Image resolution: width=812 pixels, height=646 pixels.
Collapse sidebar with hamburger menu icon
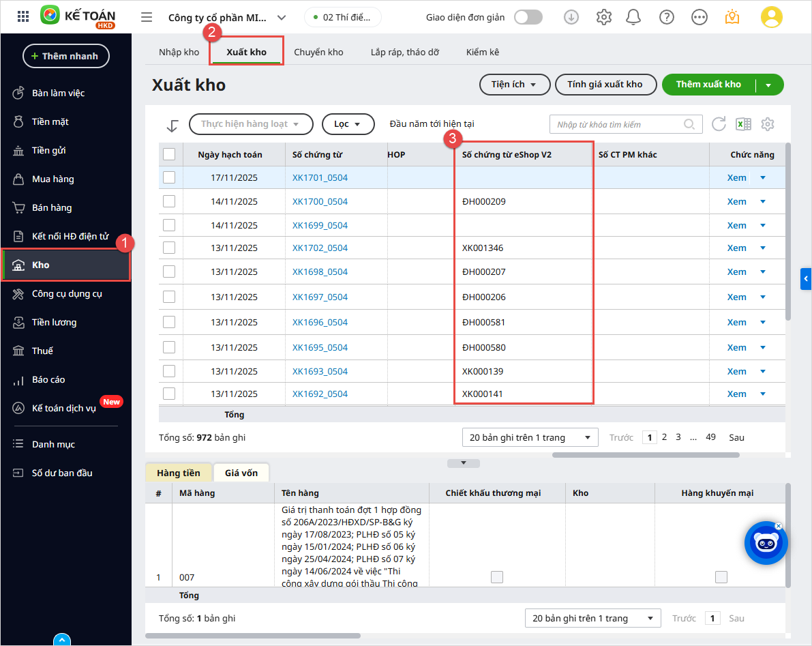(x=147, y=17)
